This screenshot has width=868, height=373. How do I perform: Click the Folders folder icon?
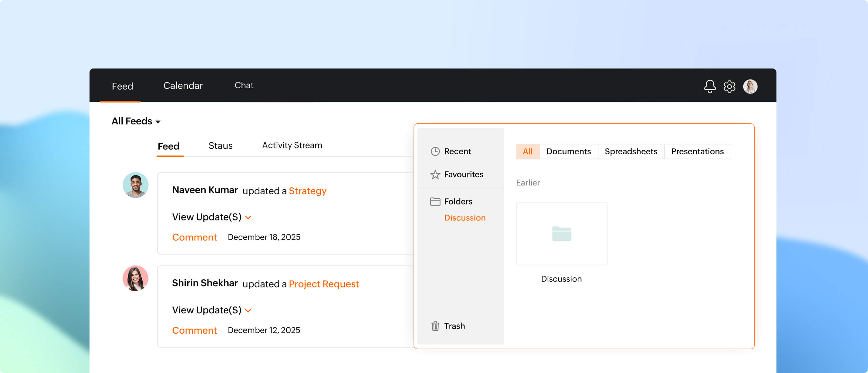435,201
